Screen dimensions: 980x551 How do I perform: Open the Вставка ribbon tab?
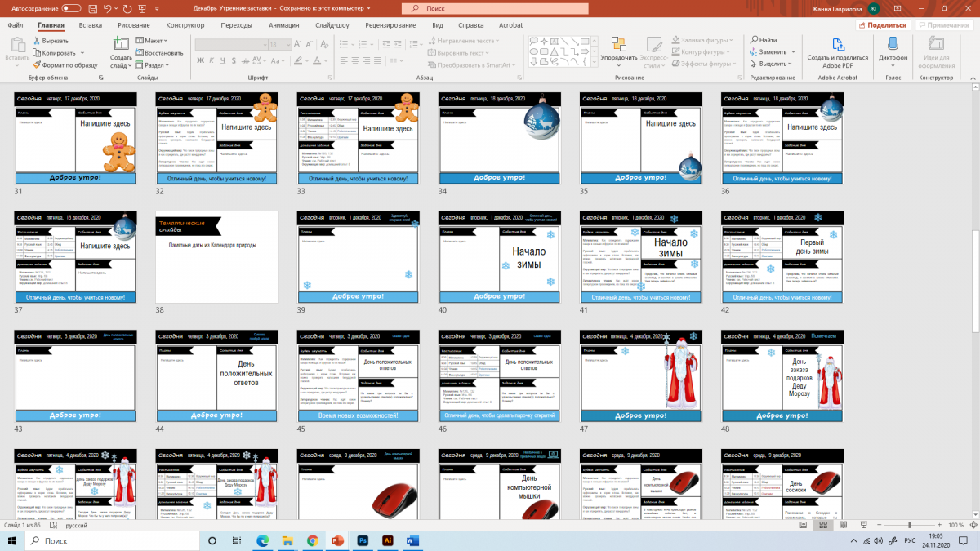pos(90,25)
